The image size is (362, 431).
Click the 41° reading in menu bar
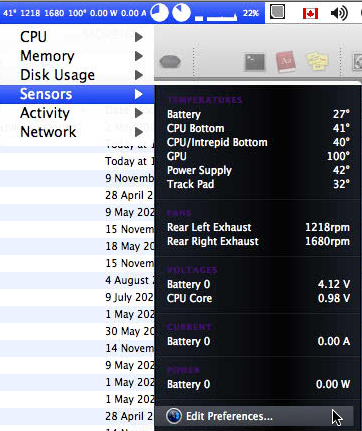[10, 13]
